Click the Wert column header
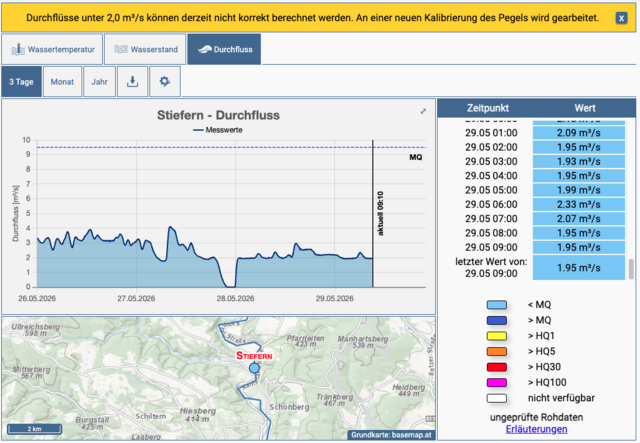 585,108
